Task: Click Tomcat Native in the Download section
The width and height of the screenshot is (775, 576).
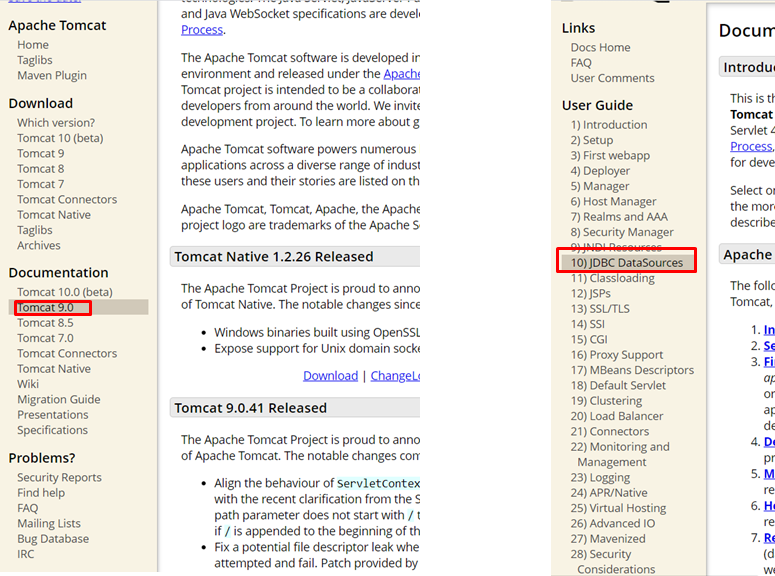Action: pyautogui.click(x=54, y=215)
